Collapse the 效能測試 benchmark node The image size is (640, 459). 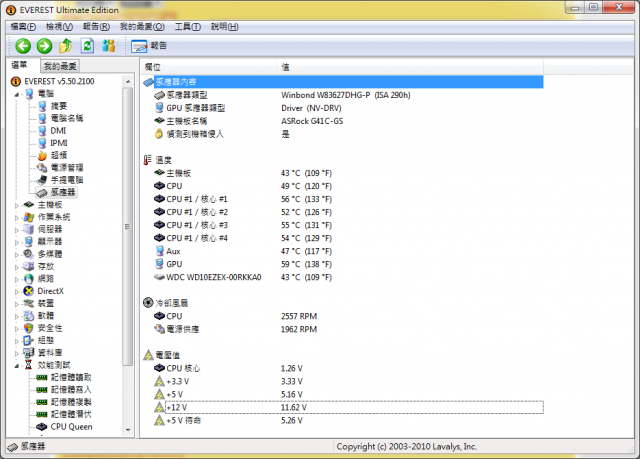coord(17,366)
